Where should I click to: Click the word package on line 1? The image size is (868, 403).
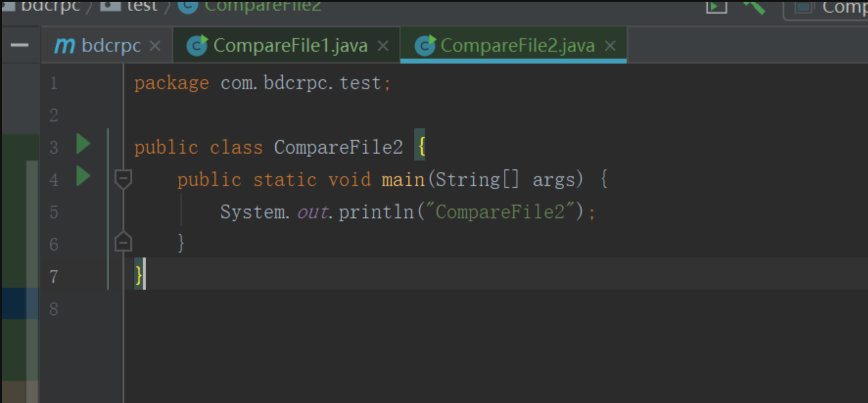coord(171,83)
